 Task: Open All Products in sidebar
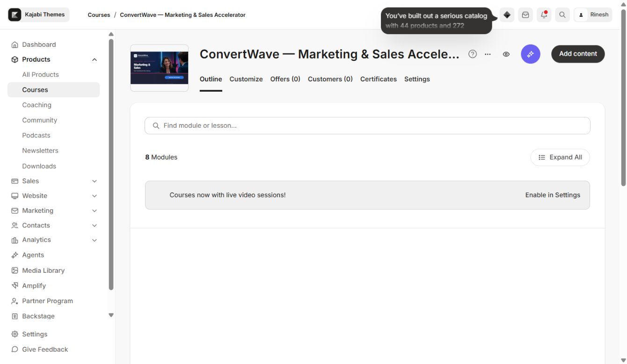click(x=40, y=74)
